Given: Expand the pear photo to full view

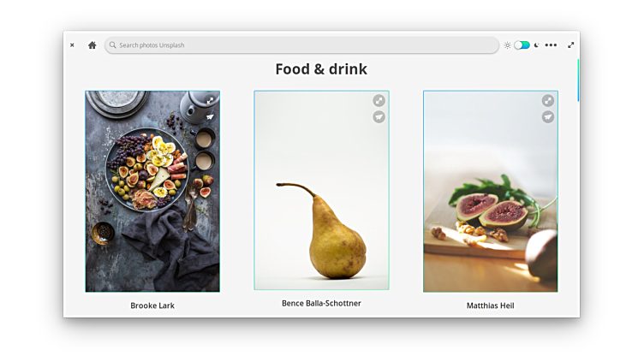Looking at the screenshot, I should (x=379, y=101).
